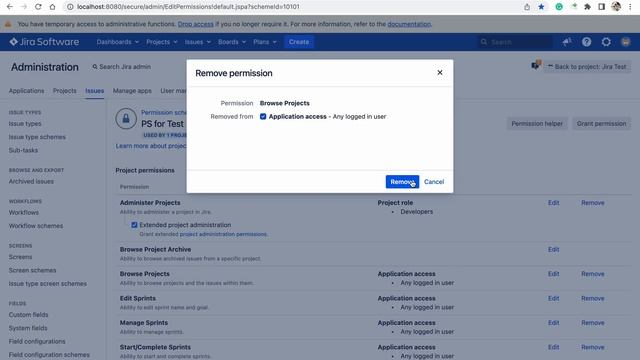Open Issue types in sidebar

(25, 124)
